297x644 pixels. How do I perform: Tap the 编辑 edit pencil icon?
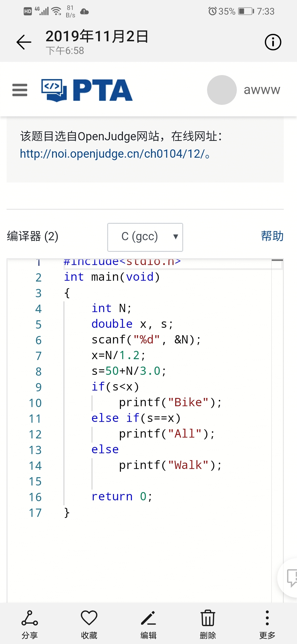click(148, 624)
